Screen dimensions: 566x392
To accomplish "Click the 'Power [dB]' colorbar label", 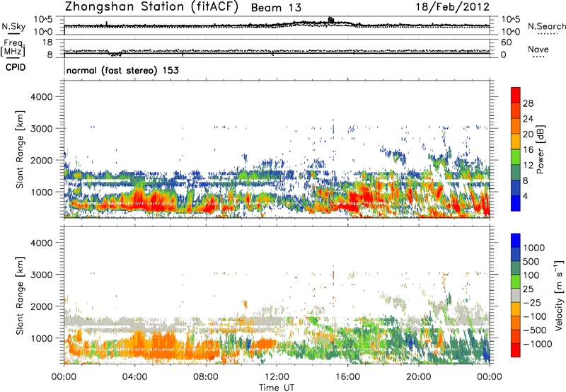I will click(x=540, y=149).
